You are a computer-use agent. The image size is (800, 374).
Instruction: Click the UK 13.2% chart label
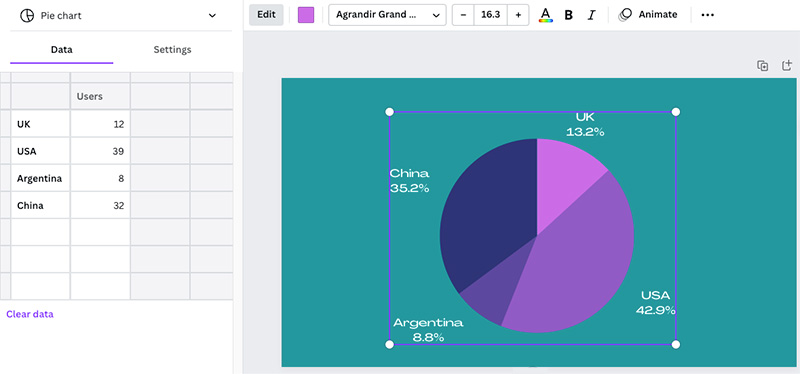[x=585, y=125]
